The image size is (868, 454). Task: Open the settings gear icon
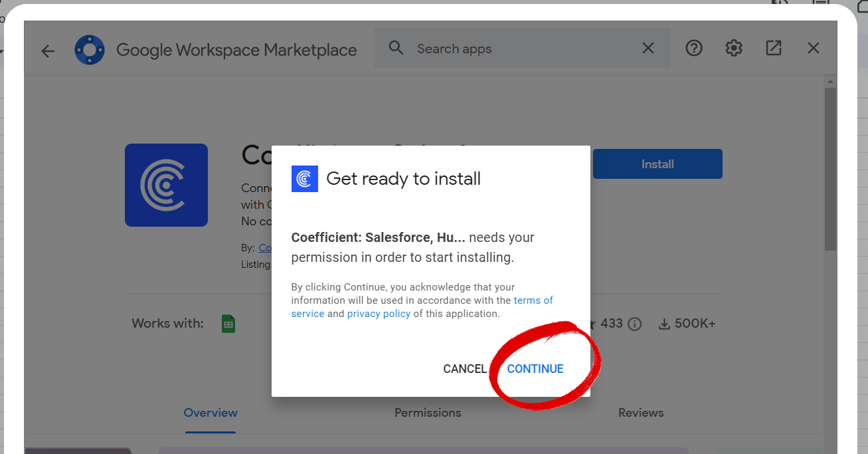(734, 48)
